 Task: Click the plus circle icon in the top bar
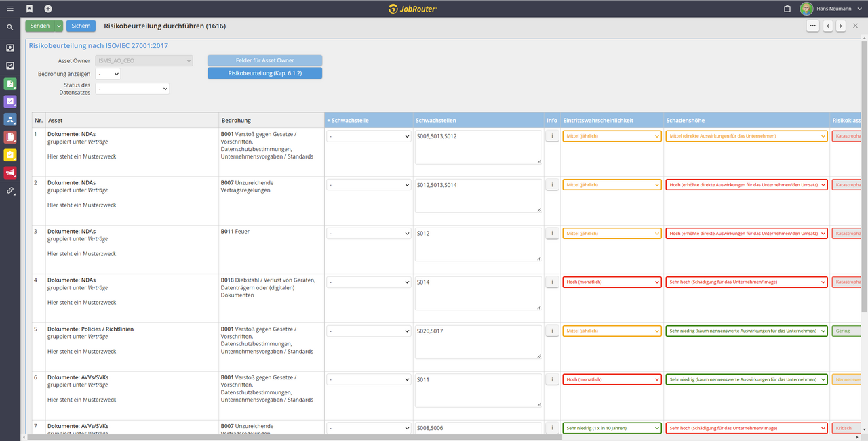pos(48,9)
